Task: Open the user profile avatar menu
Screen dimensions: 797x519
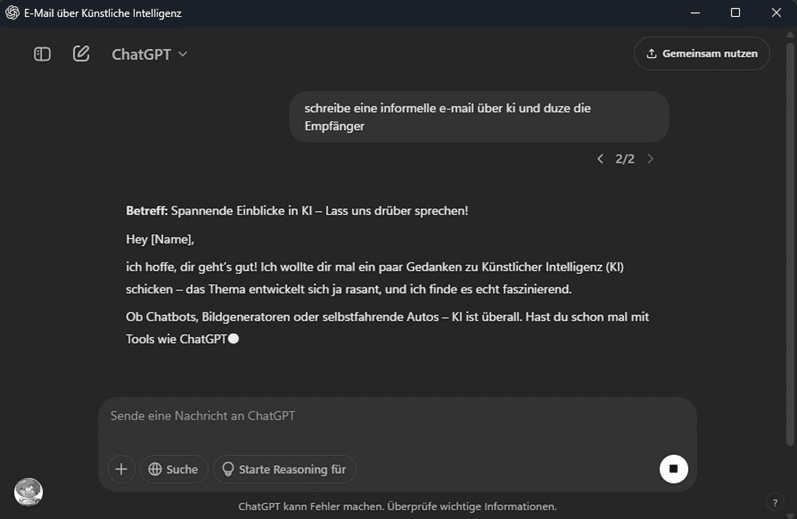Action: coord(28,492)
